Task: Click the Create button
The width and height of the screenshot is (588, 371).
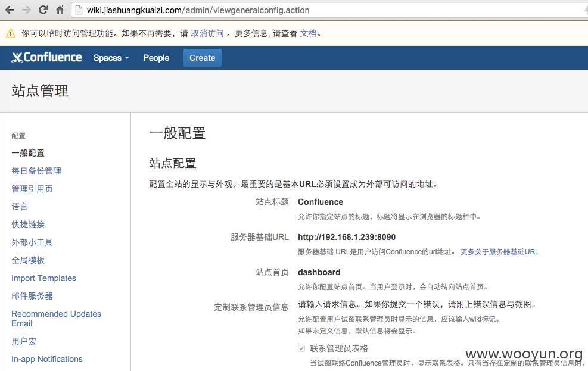Action: [202, 58]
